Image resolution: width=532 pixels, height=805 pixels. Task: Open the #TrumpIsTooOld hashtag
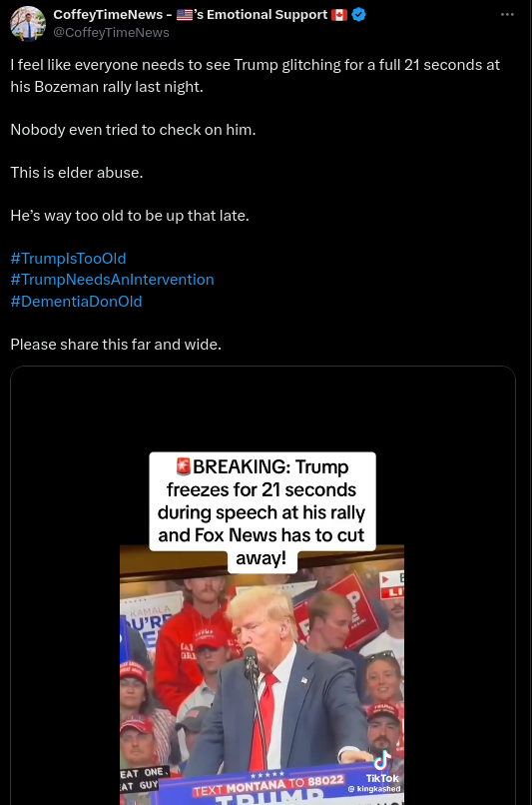[x=68, y=258]
